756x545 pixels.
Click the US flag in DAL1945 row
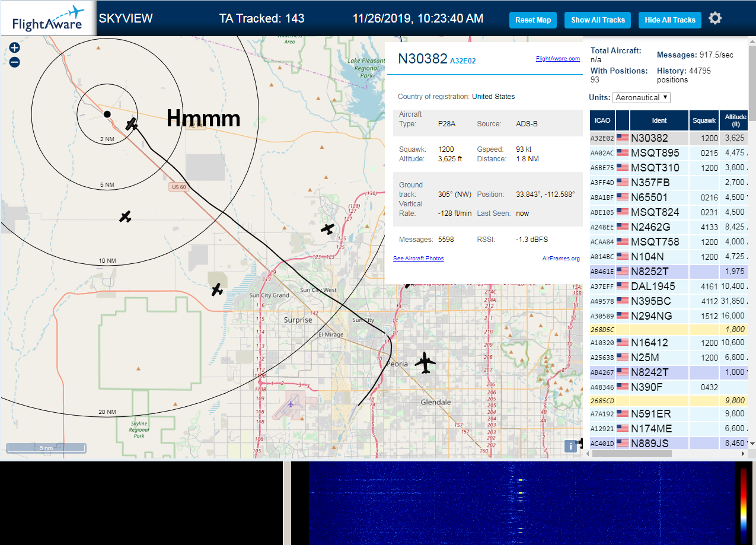pos(623,286)
